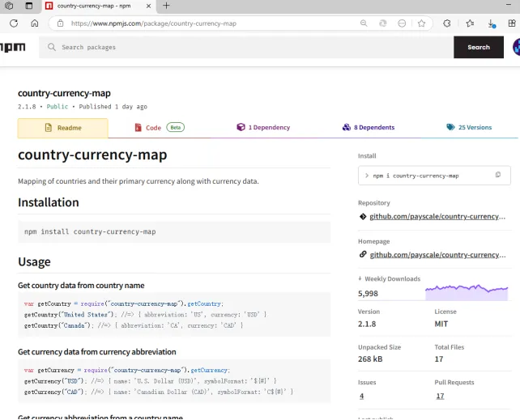Copy the npm install command icon
The height and width of the screenshot is (420, 520).
[498, 175]
